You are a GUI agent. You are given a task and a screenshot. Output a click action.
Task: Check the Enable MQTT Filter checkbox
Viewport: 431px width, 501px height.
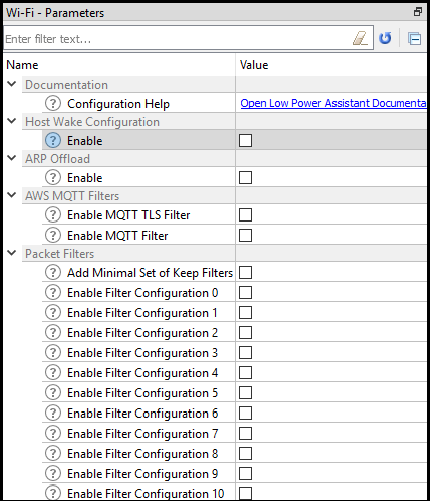[245, 235]
